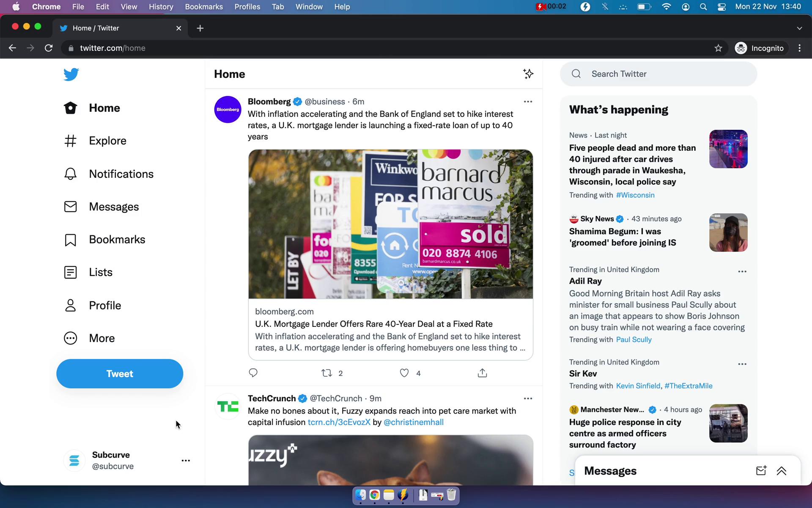Screen dimensions: 812x508
Task: Reply to the Bloomberg tweet
Action: [253, 373]
